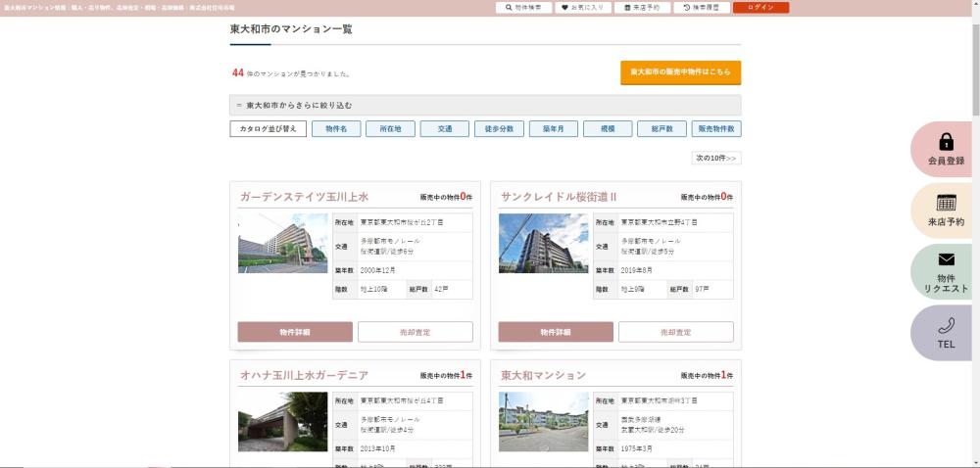Open the 東大和マンション title link
The image size is (980, 468).
point(544,375)
